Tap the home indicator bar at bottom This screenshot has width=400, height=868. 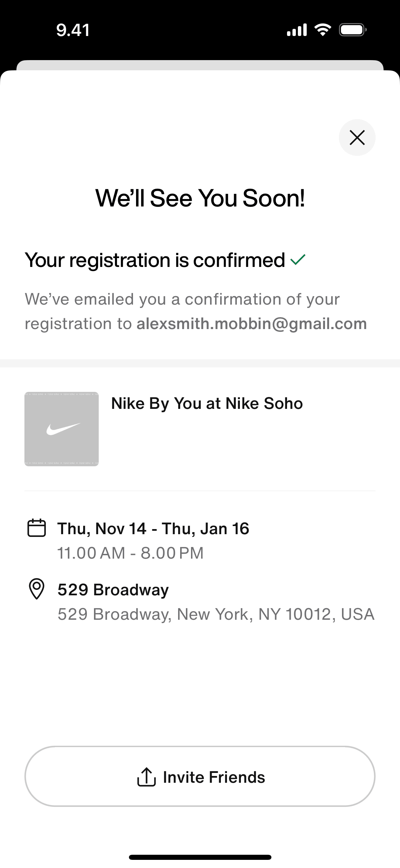(200, 857)
